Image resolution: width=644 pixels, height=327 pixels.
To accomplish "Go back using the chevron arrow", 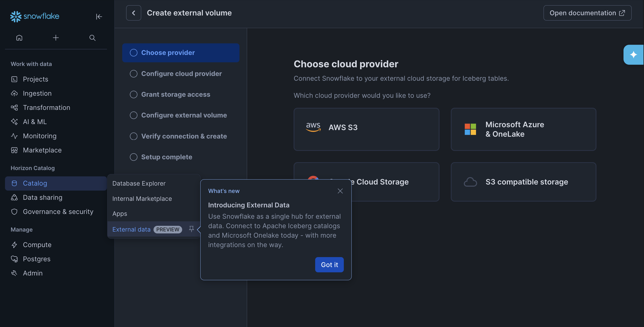I will 134,13.
